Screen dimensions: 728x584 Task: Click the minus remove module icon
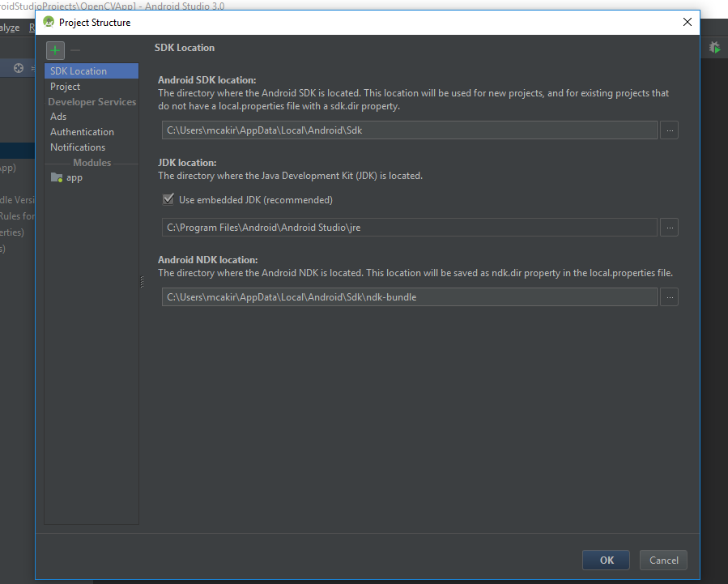tap(75, 50)
